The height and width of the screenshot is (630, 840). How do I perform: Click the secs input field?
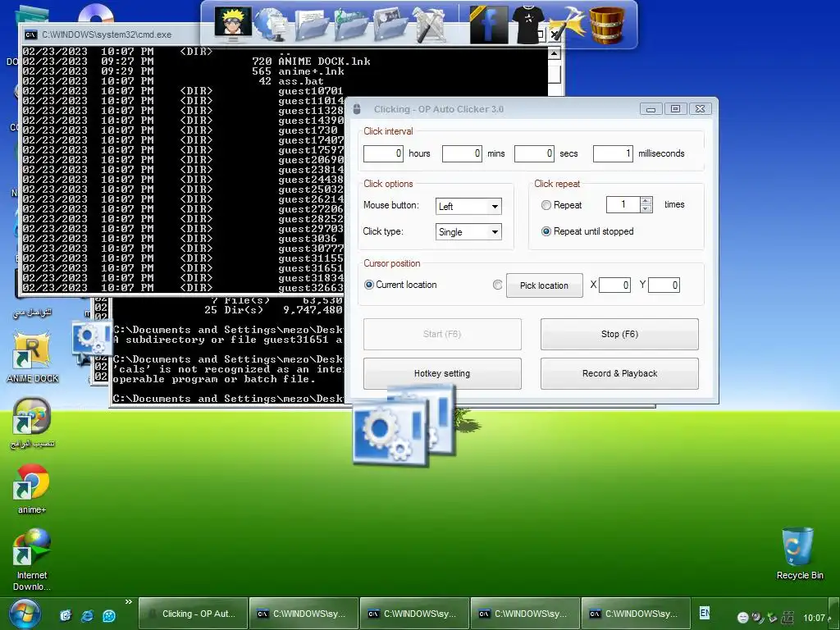pos(534,153)
